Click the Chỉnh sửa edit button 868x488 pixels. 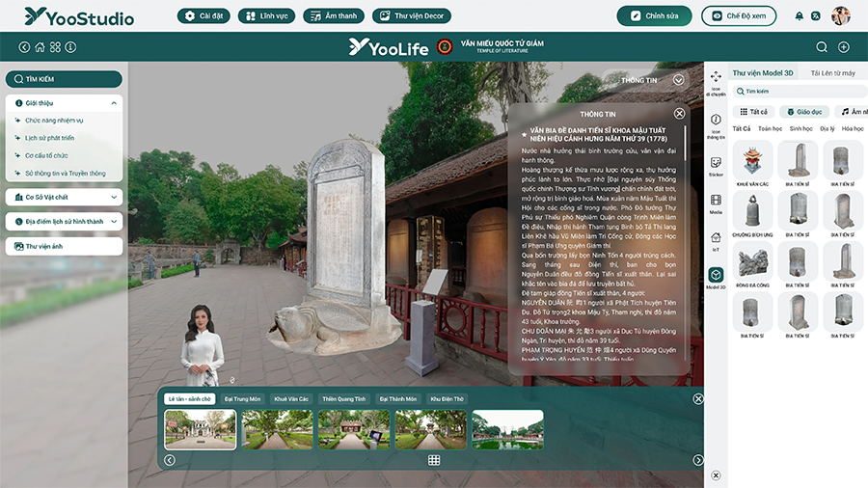(654, 16)
